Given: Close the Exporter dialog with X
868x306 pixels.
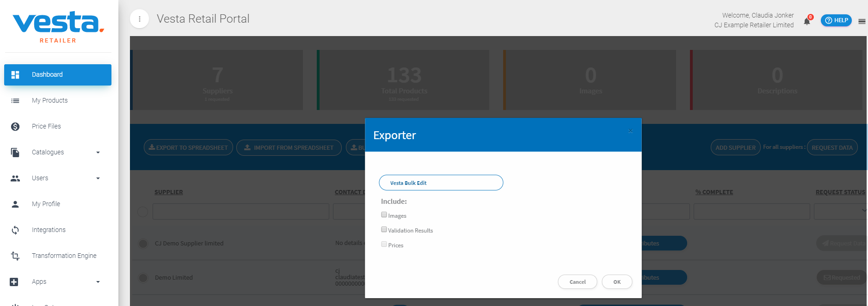Looking at the screenshot, I should [630, 131].
